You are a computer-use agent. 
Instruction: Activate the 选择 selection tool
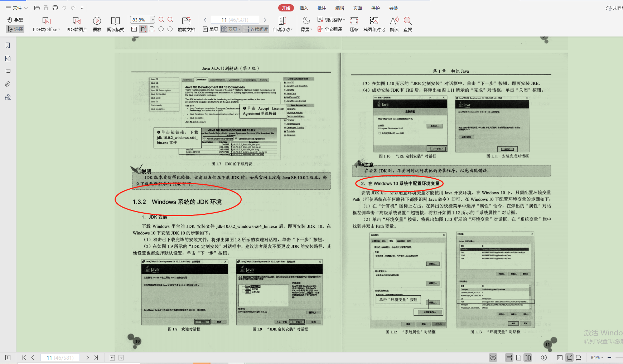click(15, 29)
